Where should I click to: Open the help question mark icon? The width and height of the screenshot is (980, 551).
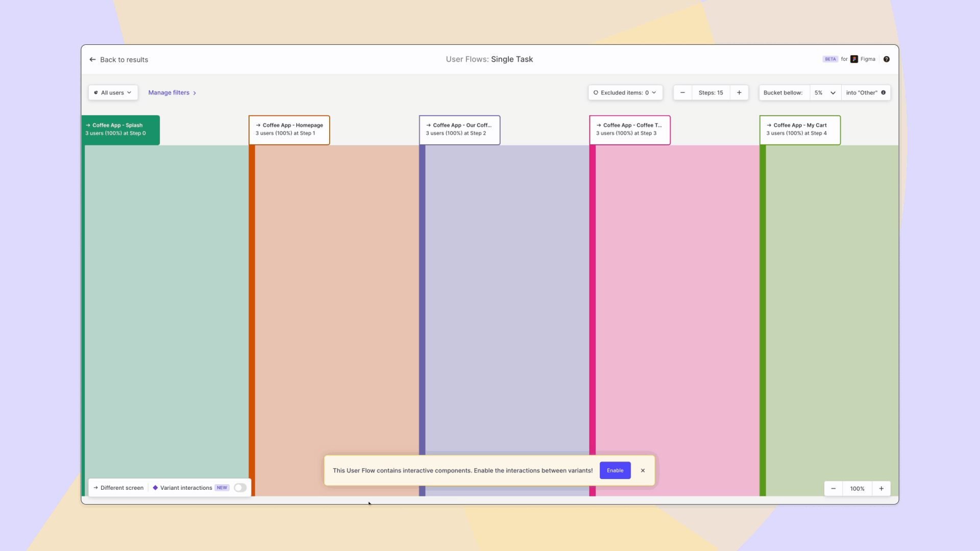[887, 59]
